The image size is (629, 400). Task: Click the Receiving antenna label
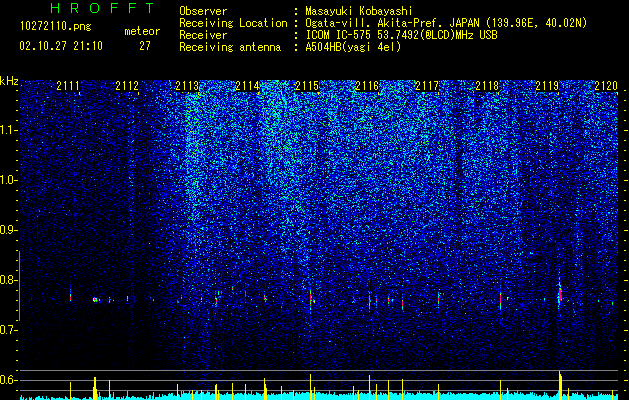230,48
